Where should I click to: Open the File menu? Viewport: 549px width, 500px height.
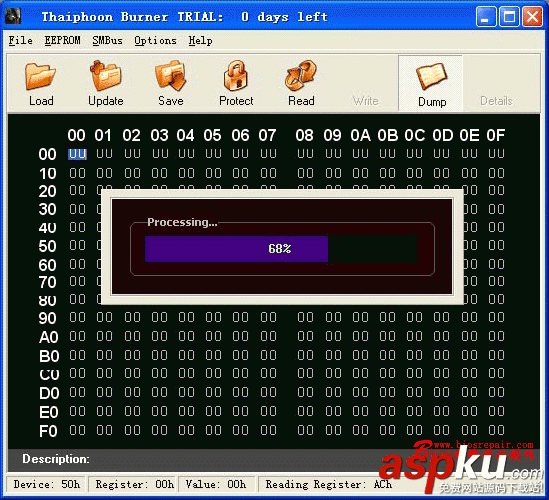(x=20, y=41)
